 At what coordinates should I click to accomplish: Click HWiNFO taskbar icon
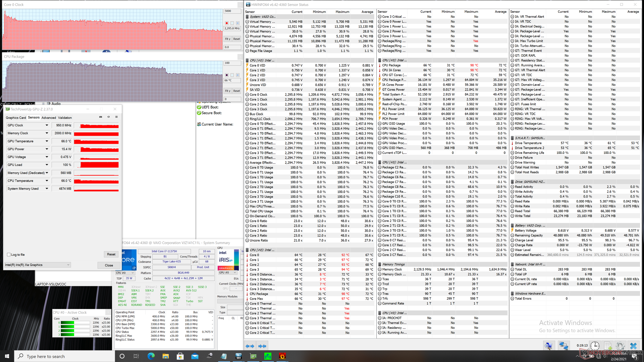point(238,356)
